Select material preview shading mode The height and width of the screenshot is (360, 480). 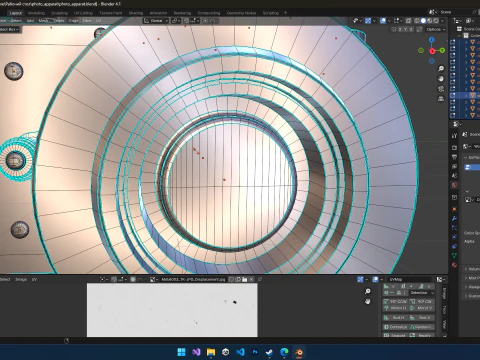coord(429,21)
